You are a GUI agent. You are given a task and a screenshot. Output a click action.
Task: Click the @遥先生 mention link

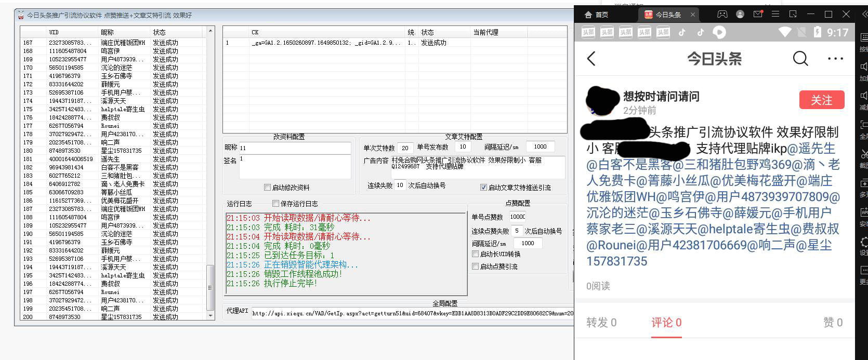click(x=811, y=149)
